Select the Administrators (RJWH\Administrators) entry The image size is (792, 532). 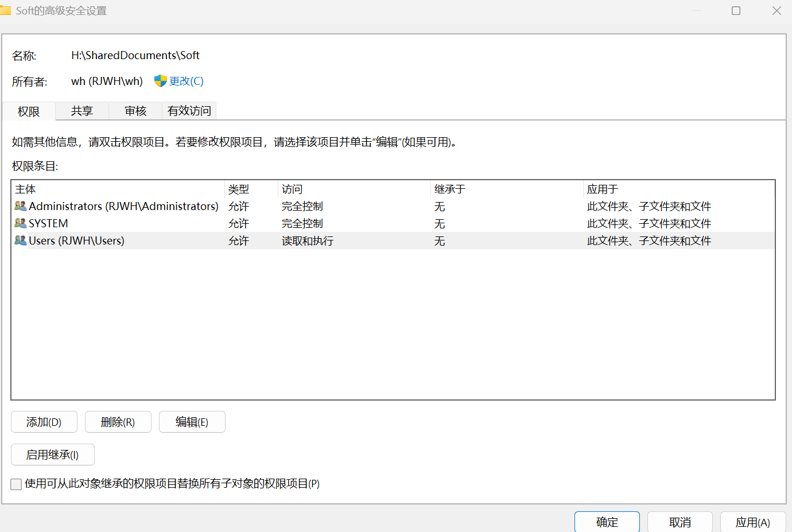(x=393, y=206)
